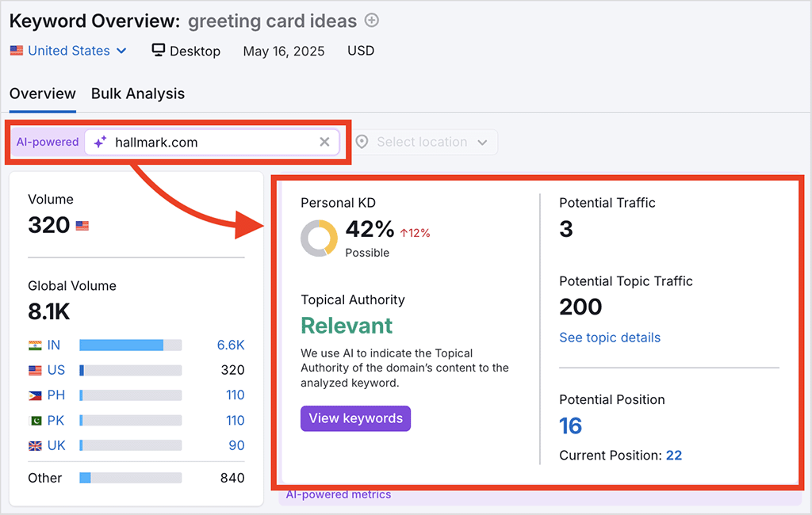The width and height of the screenshot is (812, 515).
Task: Click the IN country link
Action: [54, 345]
